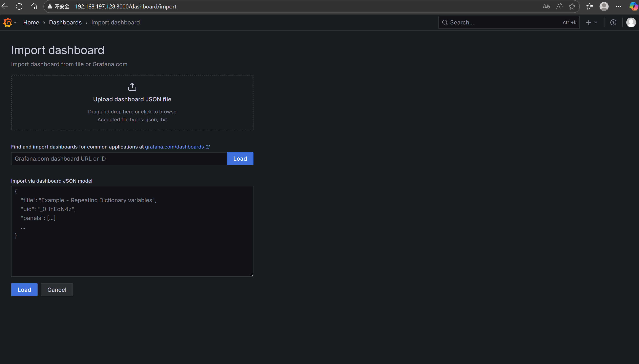Navigate to Dashboards breadcrumb
Viewport: 639px width, 364px height.
click(x=65, y=23)
